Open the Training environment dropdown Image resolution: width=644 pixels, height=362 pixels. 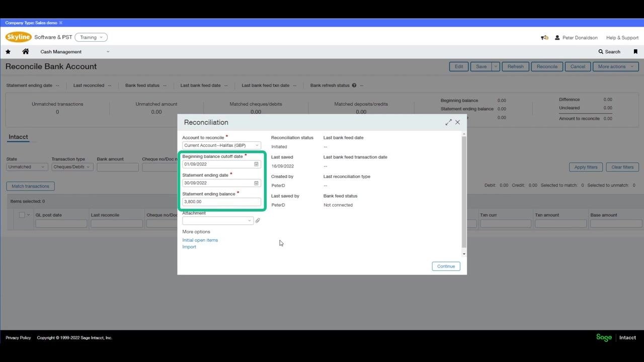(91, 37)
